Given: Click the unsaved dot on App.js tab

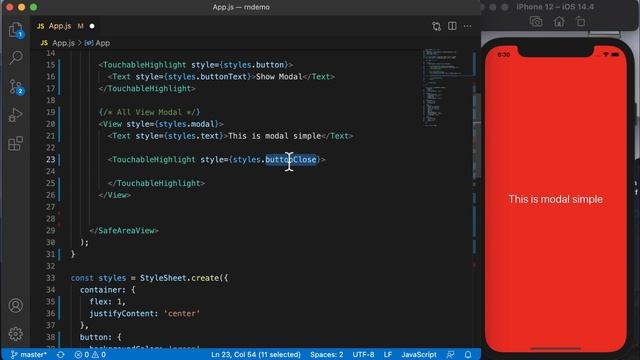Looking at the screenshot, I should coord(92,26).
